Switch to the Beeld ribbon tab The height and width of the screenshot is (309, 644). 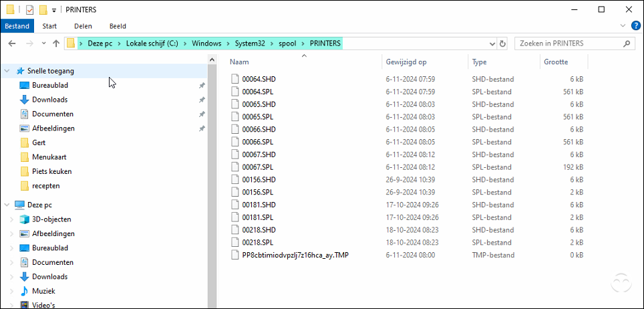click(x=118, y=26)
